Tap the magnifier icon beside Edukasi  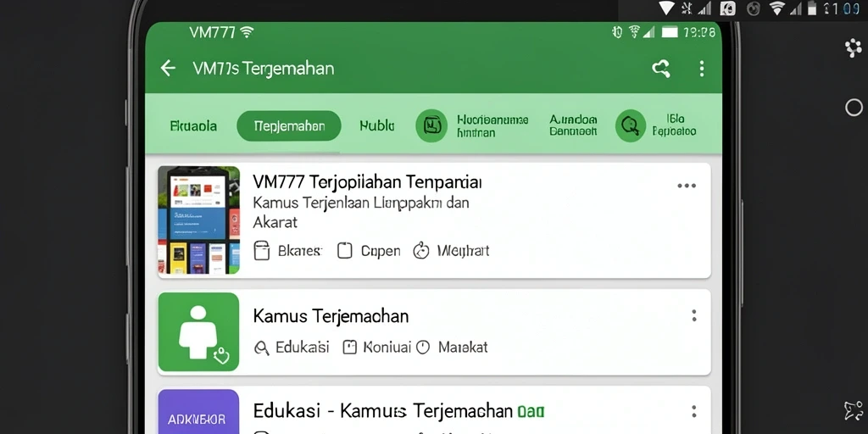pyautogui.click(x=261, y=348)
